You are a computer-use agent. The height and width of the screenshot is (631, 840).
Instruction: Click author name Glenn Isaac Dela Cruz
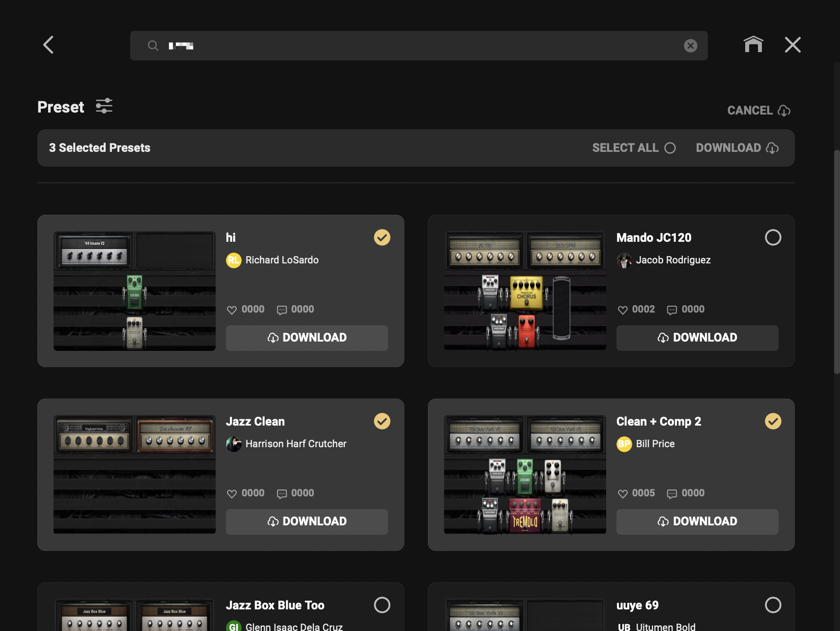tap(294, 627)
